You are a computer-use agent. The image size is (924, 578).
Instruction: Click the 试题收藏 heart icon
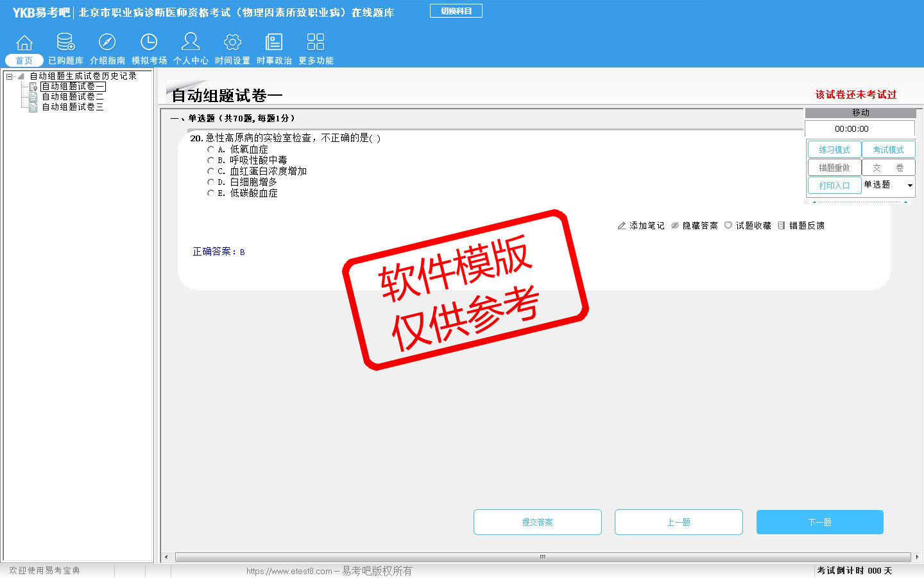point(728,225)
